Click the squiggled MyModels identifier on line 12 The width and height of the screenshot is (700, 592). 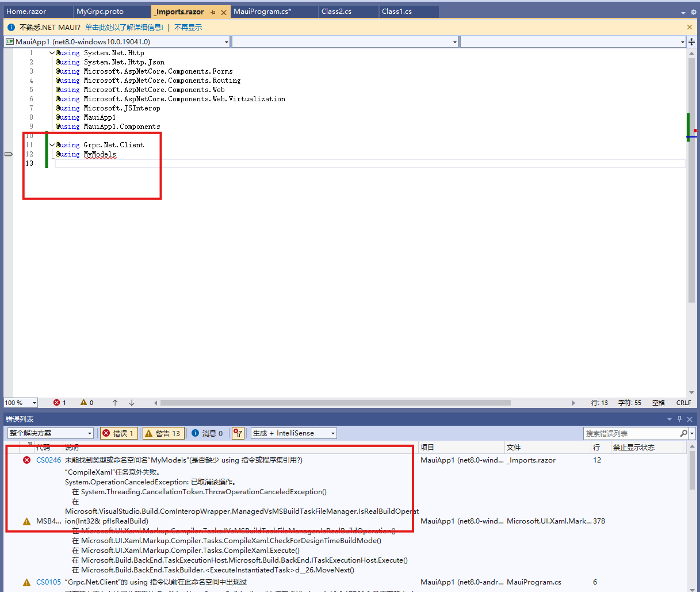pyautogui.click(x=100, y=154)
